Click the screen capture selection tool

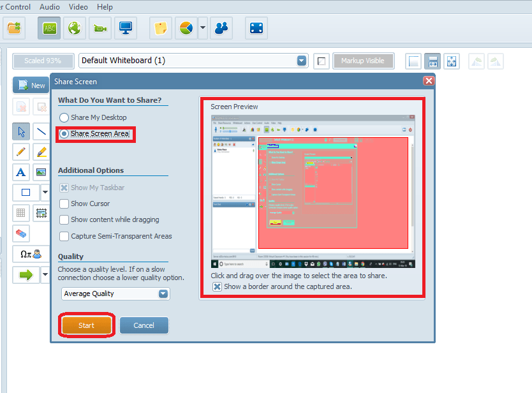41,213
